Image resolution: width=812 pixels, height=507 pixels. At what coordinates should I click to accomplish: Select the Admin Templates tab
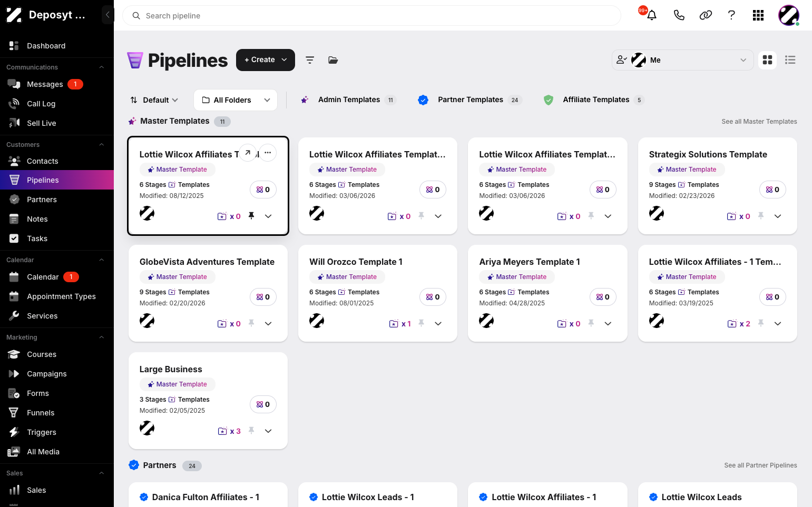pyautogui.click(x=348, y=100)
